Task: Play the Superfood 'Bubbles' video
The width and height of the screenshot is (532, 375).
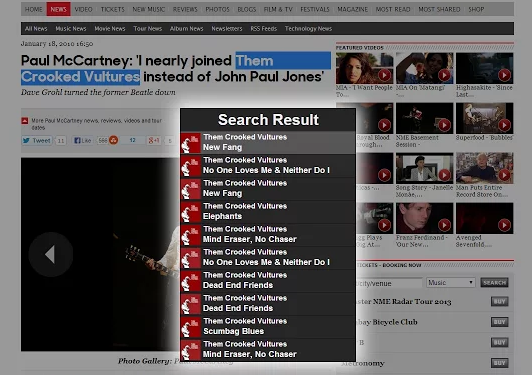Action: (x=484, y=118)
